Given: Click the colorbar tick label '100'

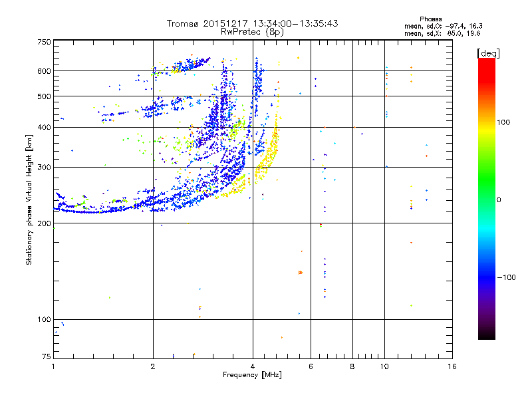Looking at the screenshot, I should (x=503, y=122).
